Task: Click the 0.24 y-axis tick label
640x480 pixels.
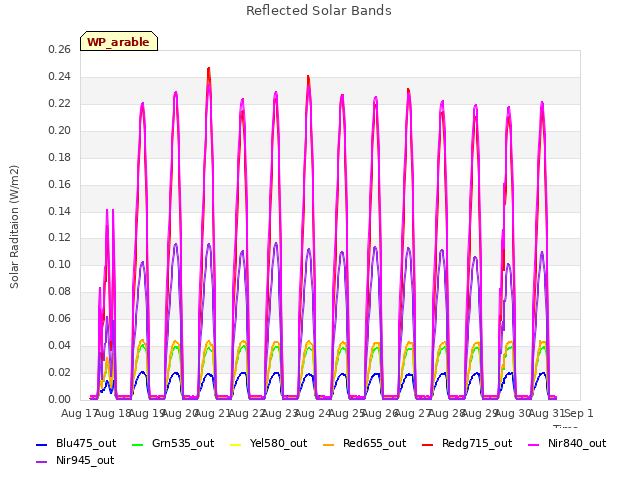Action: coord(60,76)
